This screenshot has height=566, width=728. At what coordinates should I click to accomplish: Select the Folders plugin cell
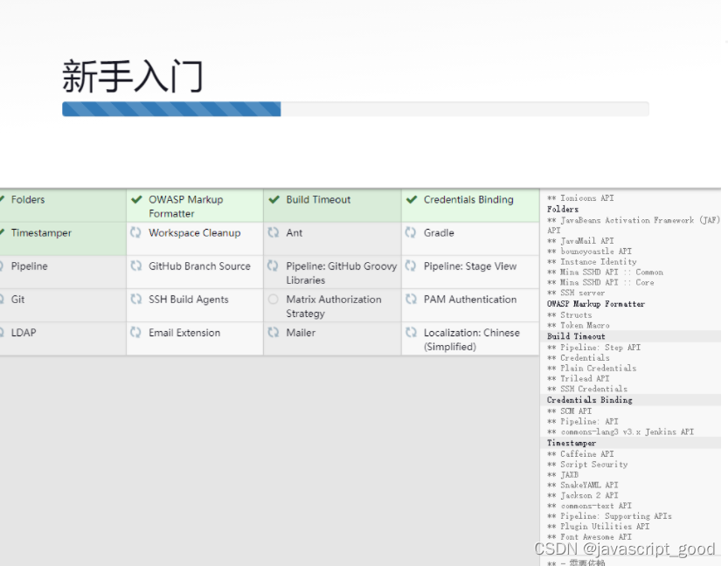pyautogui.click(x=63, y=205)
